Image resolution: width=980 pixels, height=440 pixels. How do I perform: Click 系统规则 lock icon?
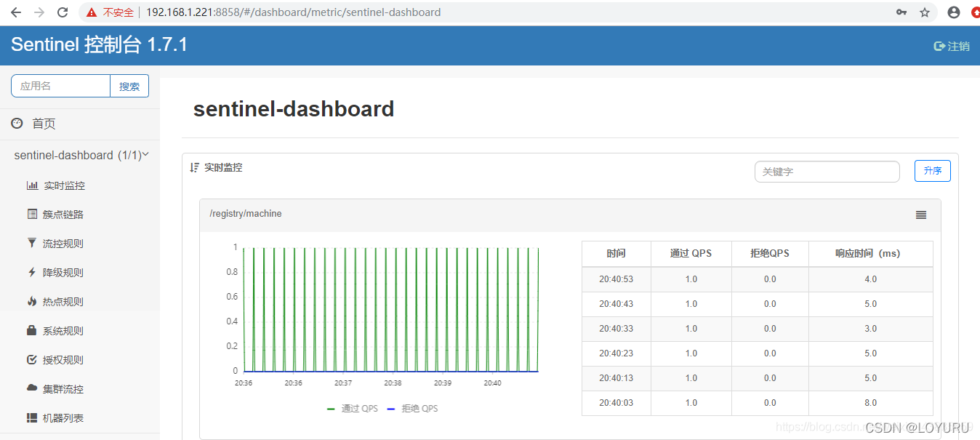click(31, 330)
